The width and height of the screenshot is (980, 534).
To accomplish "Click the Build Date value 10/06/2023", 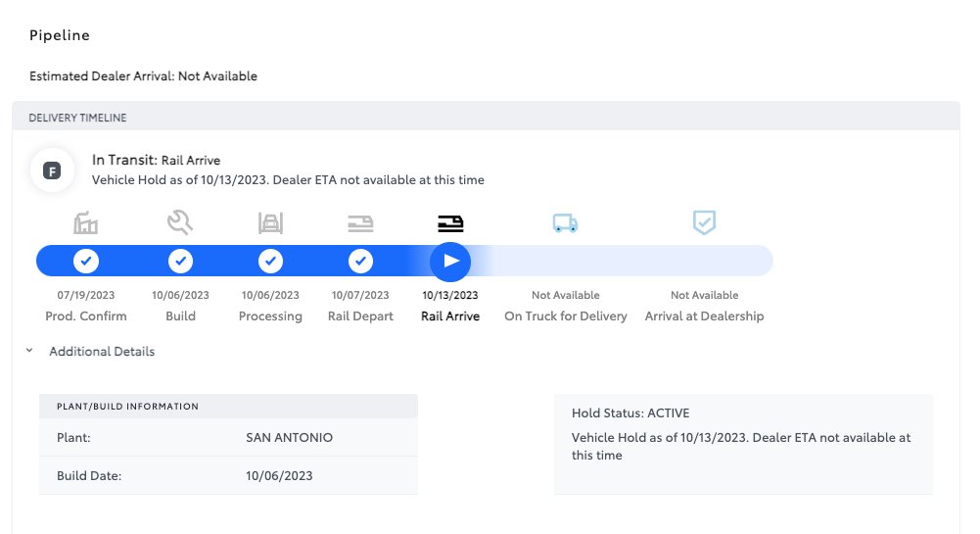I will tap(279, 476).
